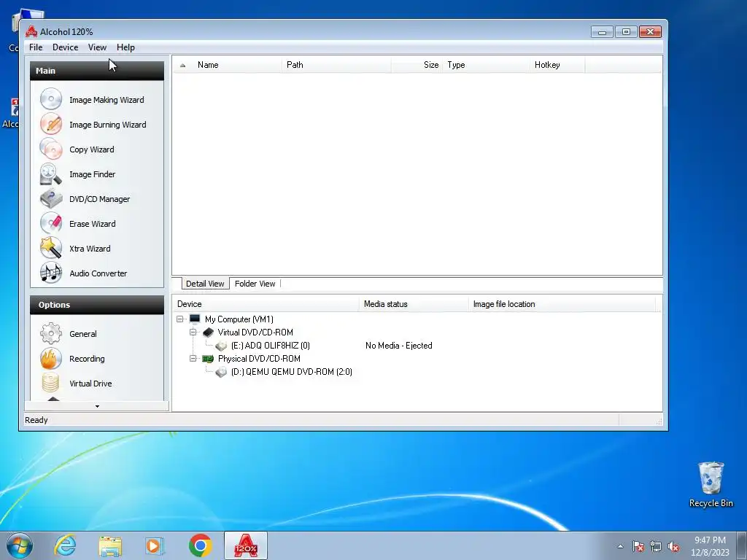747x560 pixels.
Task: Open the Windows Start menu
Action: [x=20, y=545]
